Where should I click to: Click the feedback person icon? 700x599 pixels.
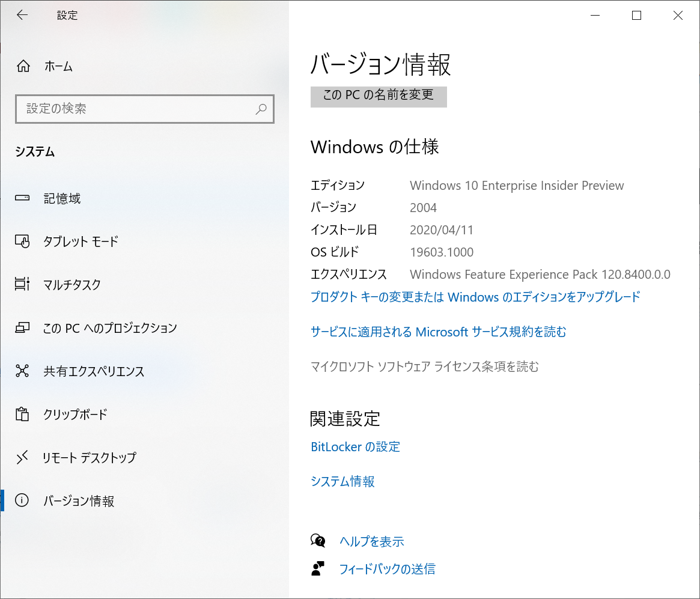point(318,568)
